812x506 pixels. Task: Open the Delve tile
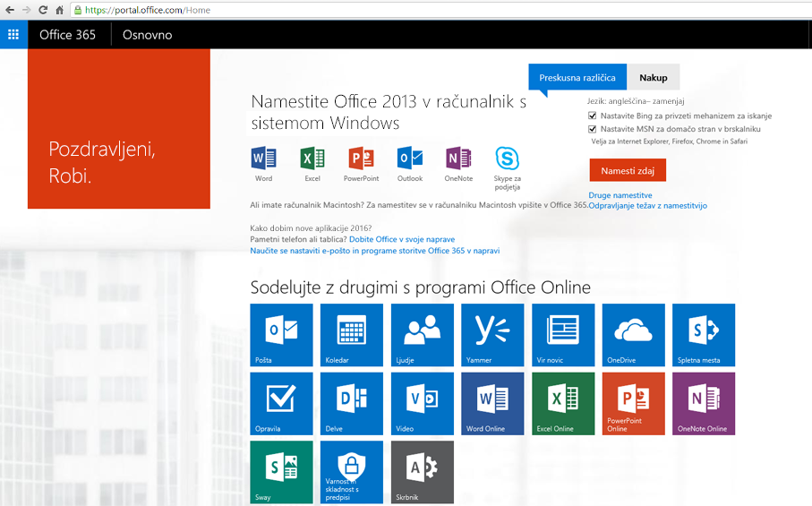pyautogui.click(x=352, y=403)
